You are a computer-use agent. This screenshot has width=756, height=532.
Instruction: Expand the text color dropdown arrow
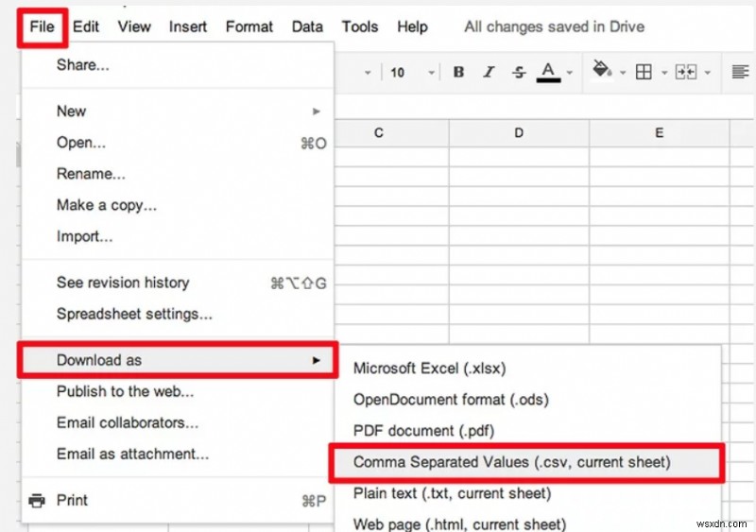coord(570,73)
